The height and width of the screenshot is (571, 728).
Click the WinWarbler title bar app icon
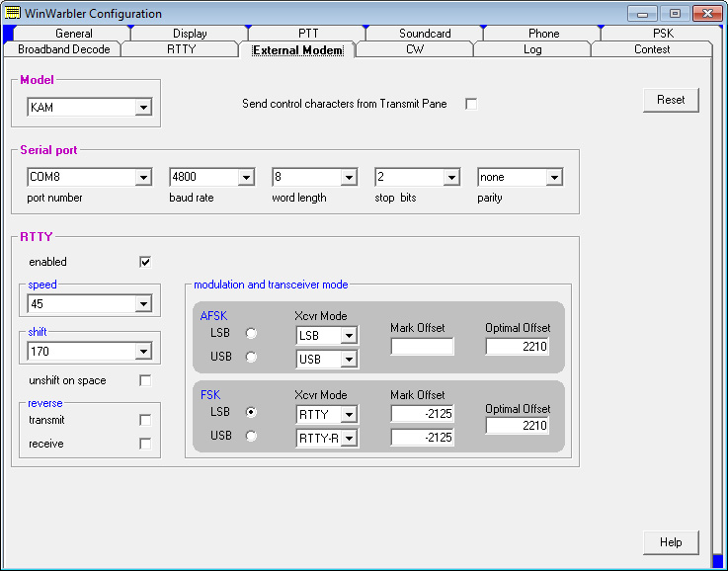(x=13, y=14)
